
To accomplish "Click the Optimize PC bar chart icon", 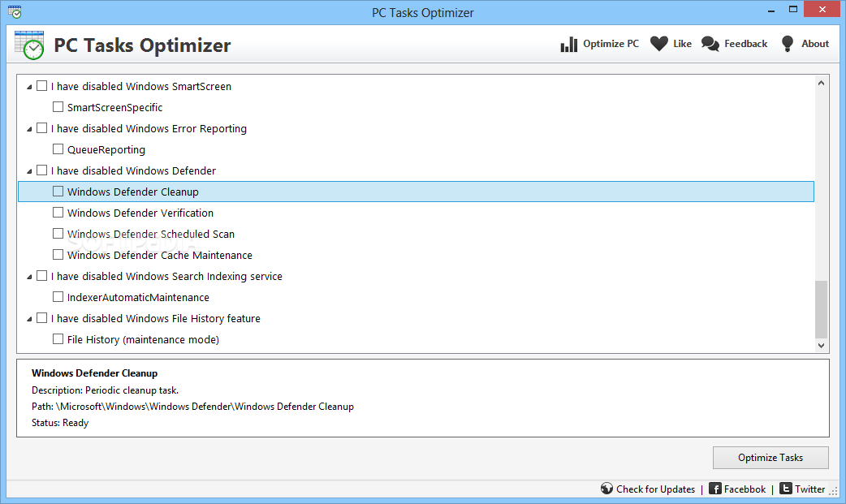I will (568, 45).
